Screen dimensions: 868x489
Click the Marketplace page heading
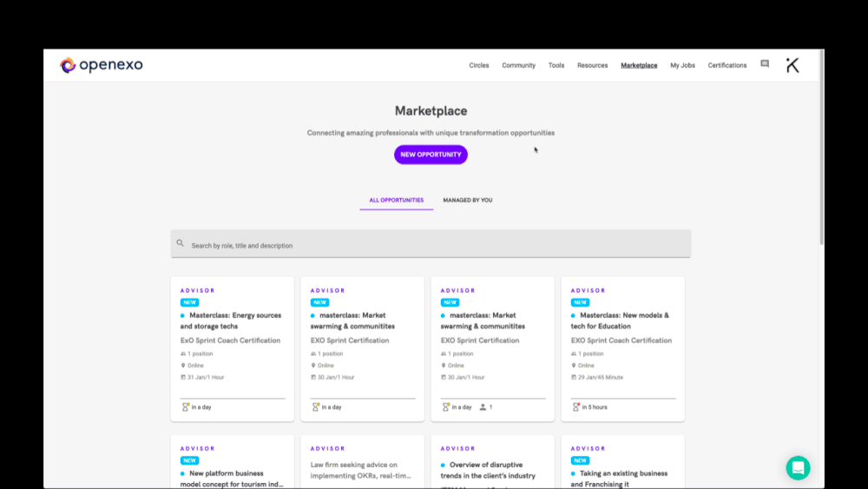point(431,111)
